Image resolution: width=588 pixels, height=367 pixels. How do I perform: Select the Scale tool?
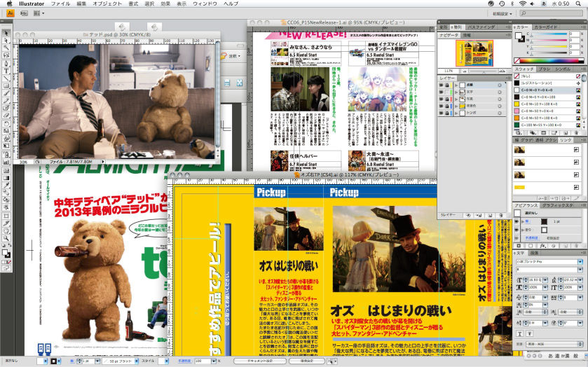pos(6,131)
